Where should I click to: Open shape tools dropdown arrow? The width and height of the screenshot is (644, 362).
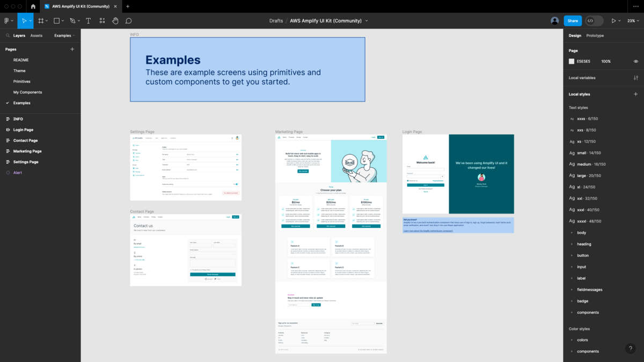tap(63, 21)
